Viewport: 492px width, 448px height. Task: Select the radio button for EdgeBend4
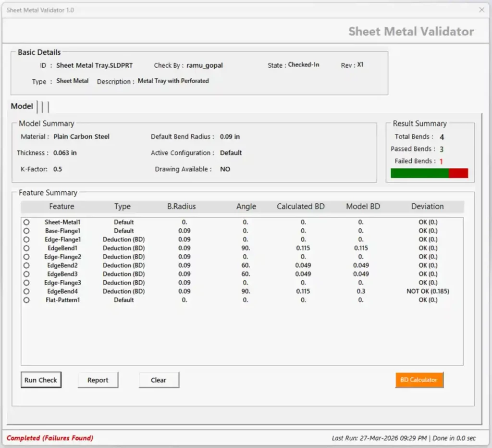pos(26,291)
